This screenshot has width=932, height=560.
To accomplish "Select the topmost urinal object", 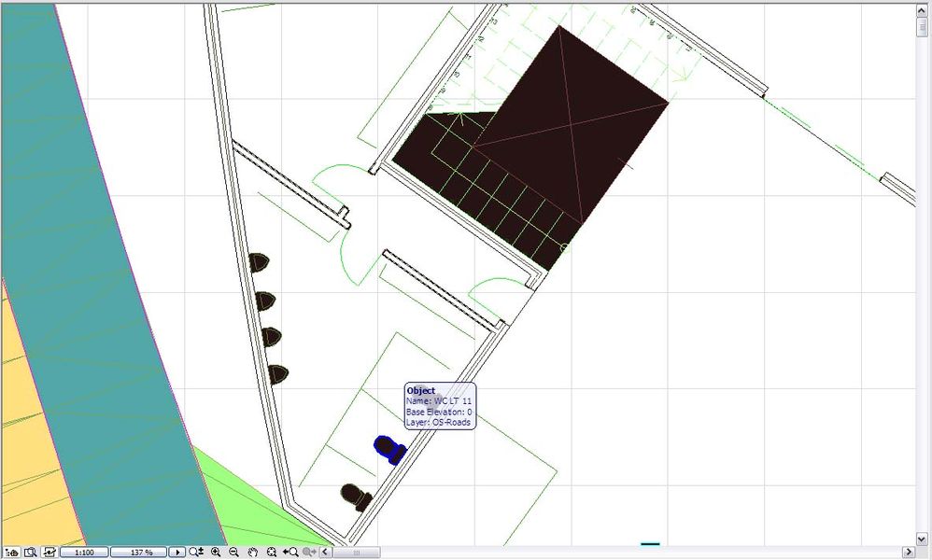I will click(259, 262).
